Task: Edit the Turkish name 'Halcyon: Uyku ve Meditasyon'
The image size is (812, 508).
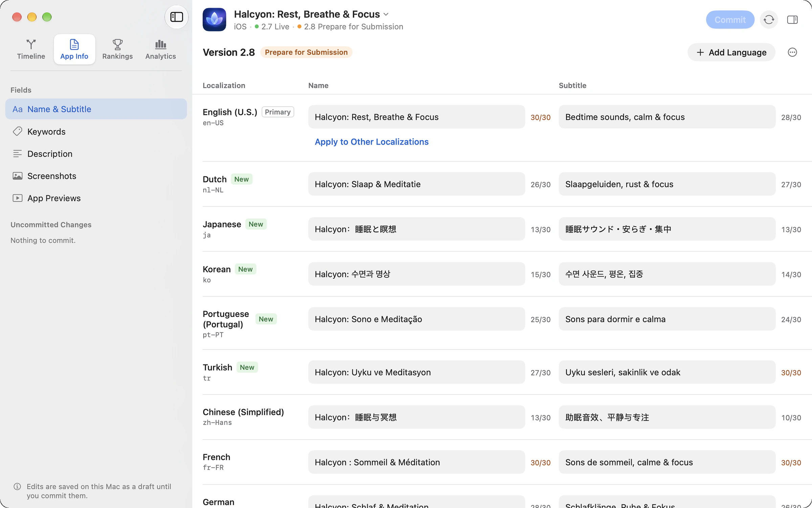Action: (416, 372)
